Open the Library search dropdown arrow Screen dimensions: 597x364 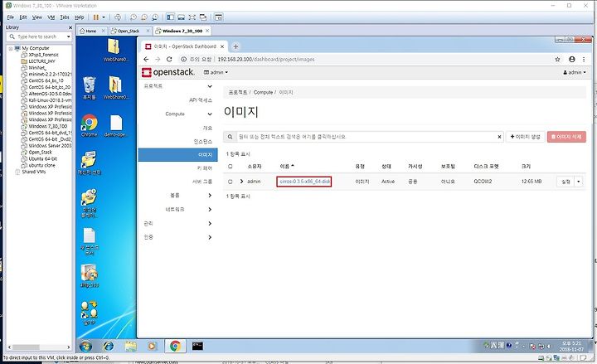[x=69, y=36]
